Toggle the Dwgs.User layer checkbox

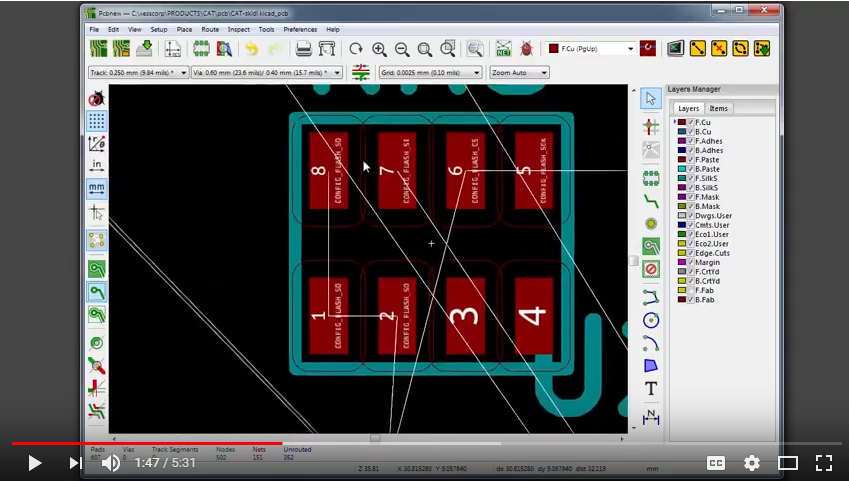[690, 216]
